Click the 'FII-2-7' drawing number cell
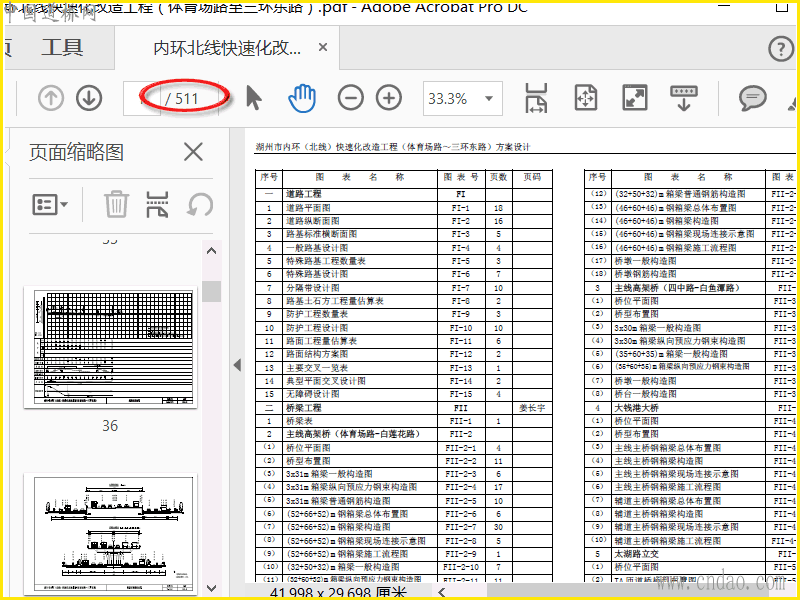The width and height of the screenshot is (800, 600). click(x=461, y=527)
